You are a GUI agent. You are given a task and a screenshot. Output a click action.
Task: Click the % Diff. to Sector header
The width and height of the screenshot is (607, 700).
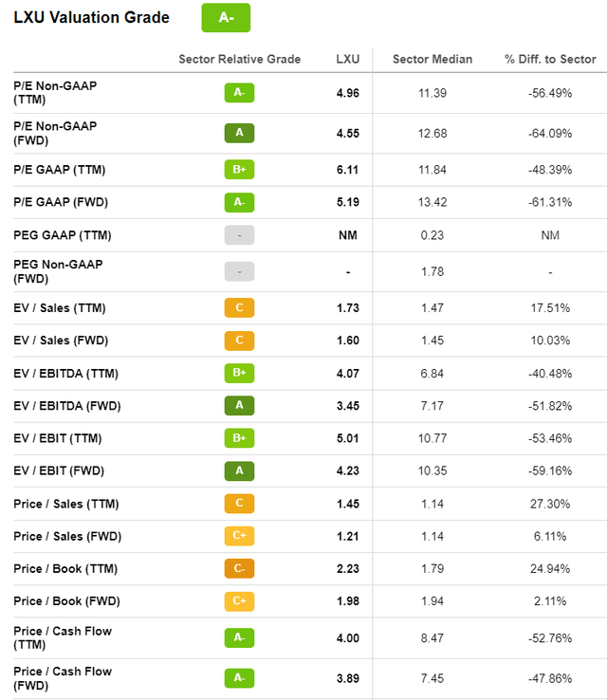tap(550, 59)
